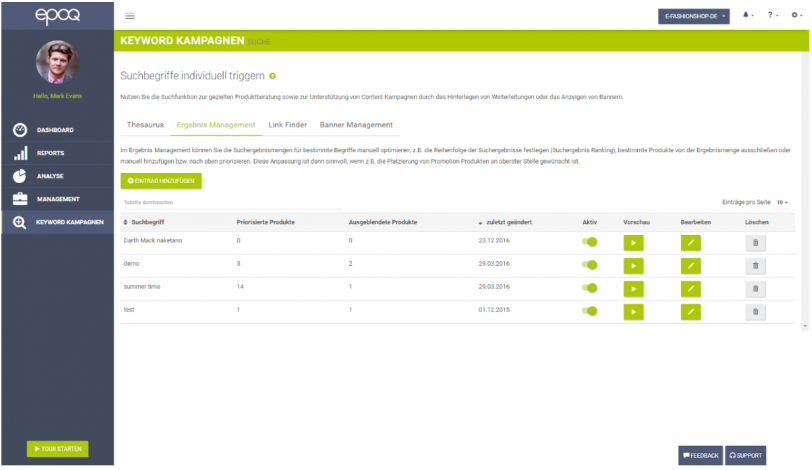Delete the test entry
Viewport: 812px width, 470px height.
(x=756, y=312)
